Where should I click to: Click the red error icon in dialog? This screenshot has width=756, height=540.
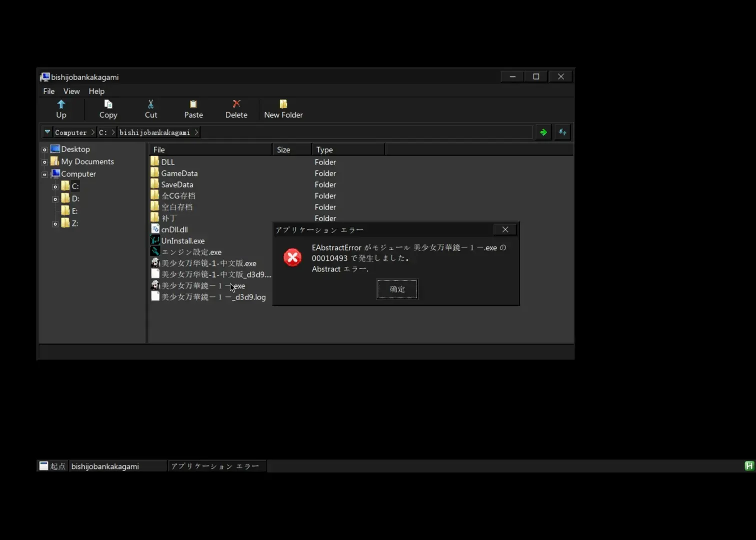point(292,257)
